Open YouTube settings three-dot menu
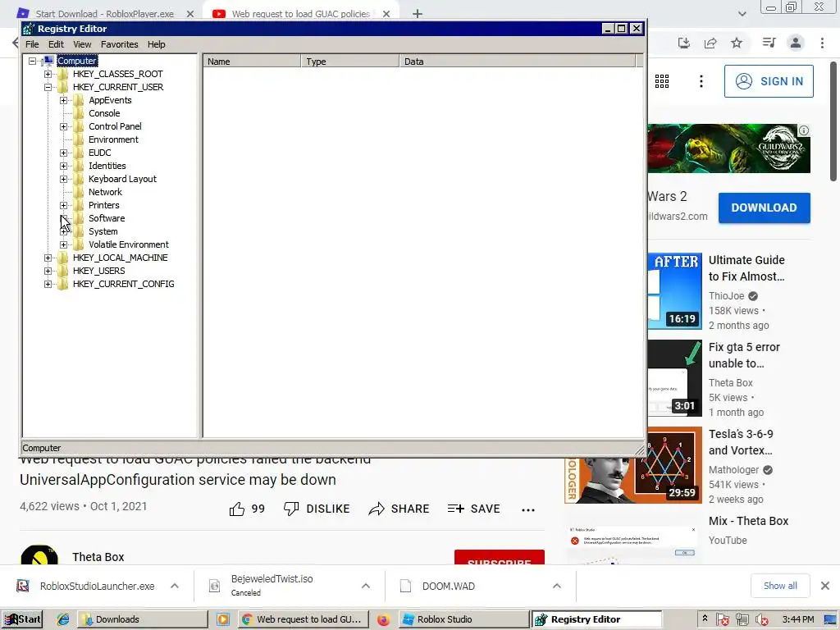This screenshot has width=840, height=630. (701, 81)
